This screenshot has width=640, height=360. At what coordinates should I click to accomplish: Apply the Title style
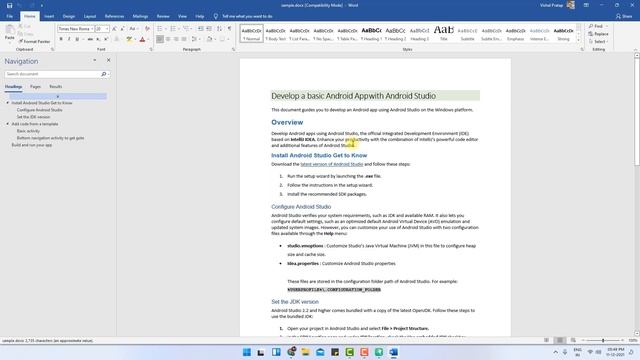(x=444, y=33)
